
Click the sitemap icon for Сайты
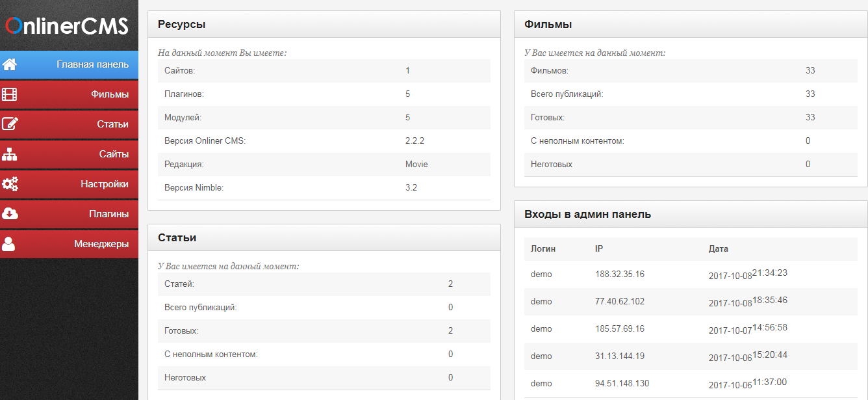pos(10,154)
